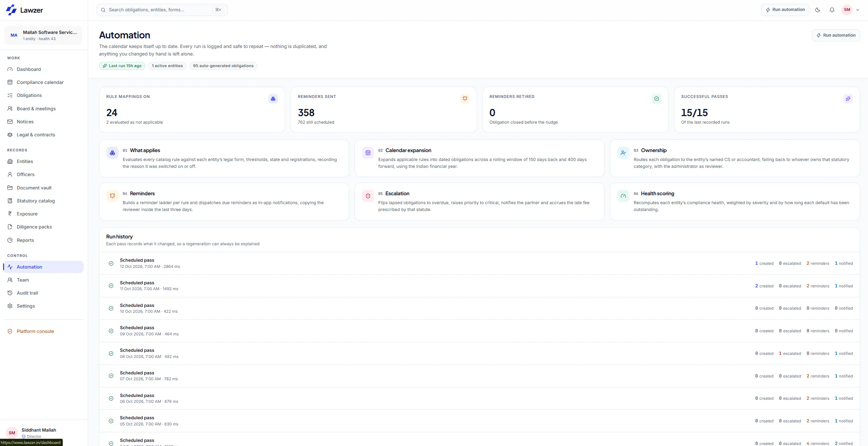Click '1 escalated' in 08 Oct pass row
The height and width of the screenshot is (446, 868).
click(x=790, y=354)
